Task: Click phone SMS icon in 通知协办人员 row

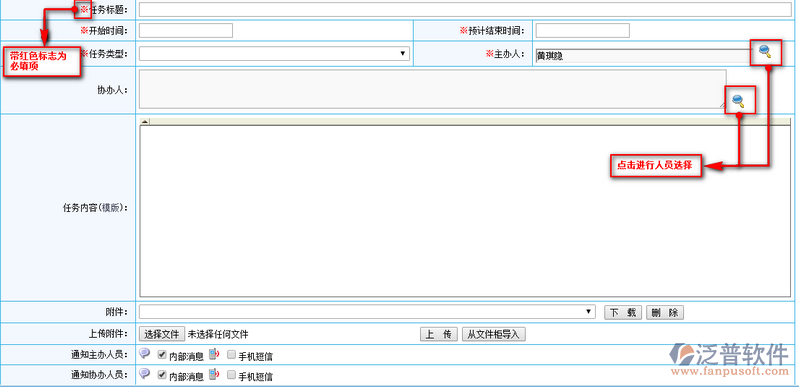Action: pos(214,374)
